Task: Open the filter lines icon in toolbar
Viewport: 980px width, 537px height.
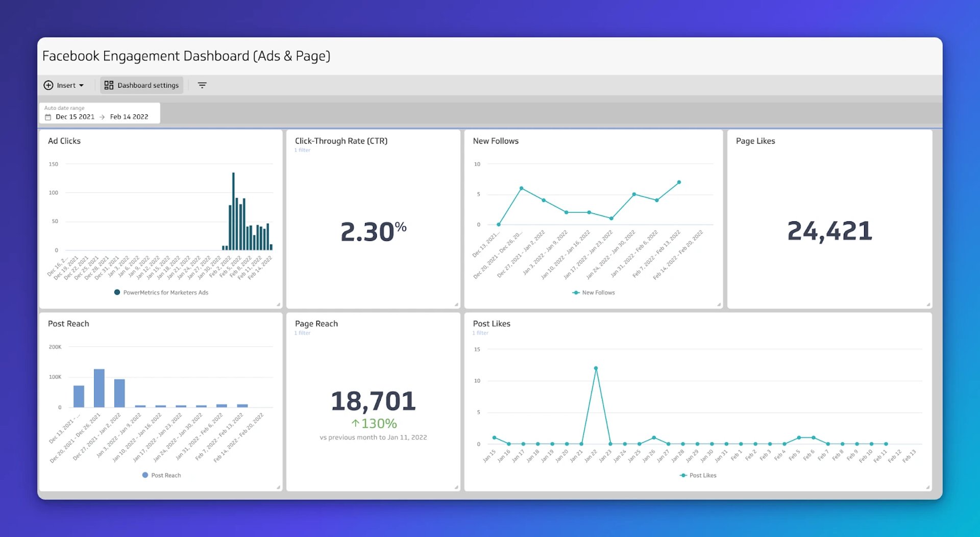Action: tap(202, 85)
